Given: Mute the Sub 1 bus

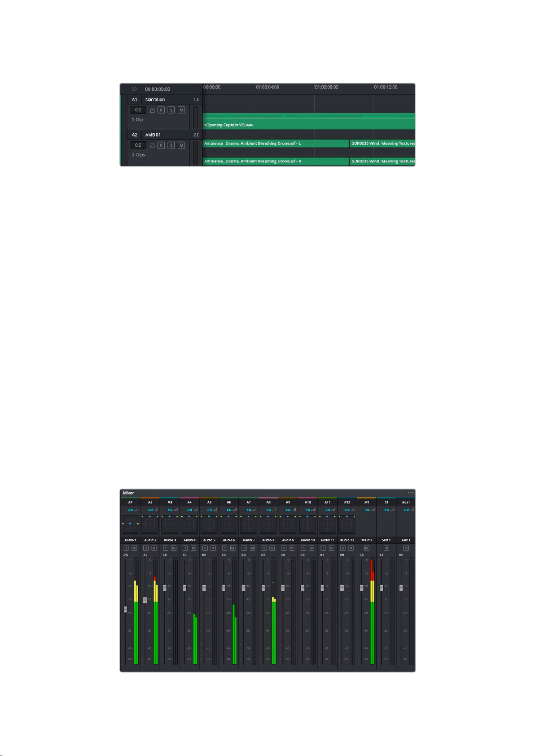Looking at the screenshot, I should 386,548.
